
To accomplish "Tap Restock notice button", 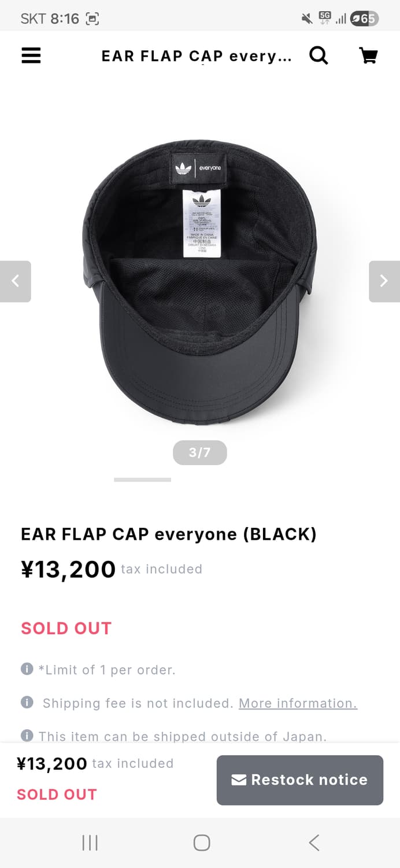I will point(300,780).
